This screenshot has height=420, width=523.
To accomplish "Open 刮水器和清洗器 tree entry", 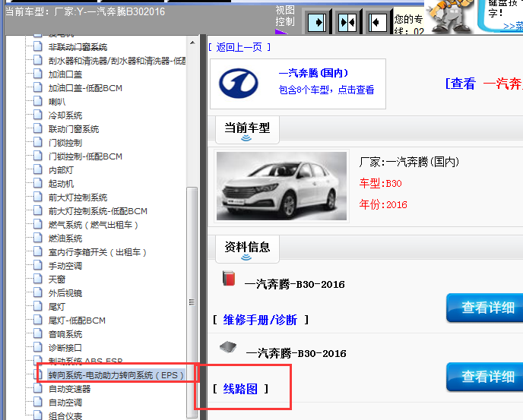I will [x=117, y=61].
